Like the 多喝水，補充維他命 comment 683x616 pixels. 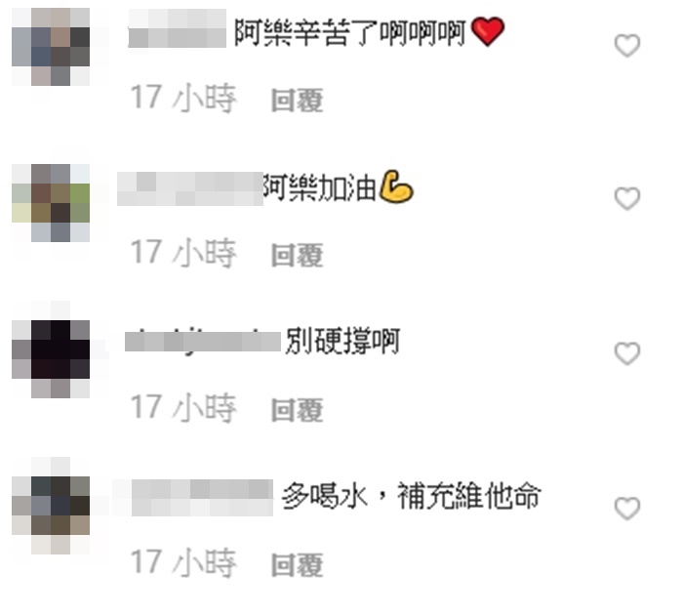click(626, 509)
